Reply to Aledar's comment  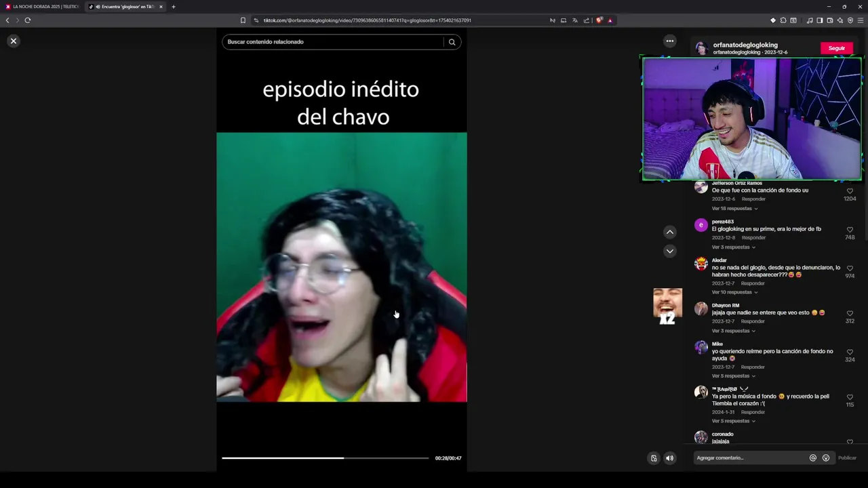pos(753,283)
